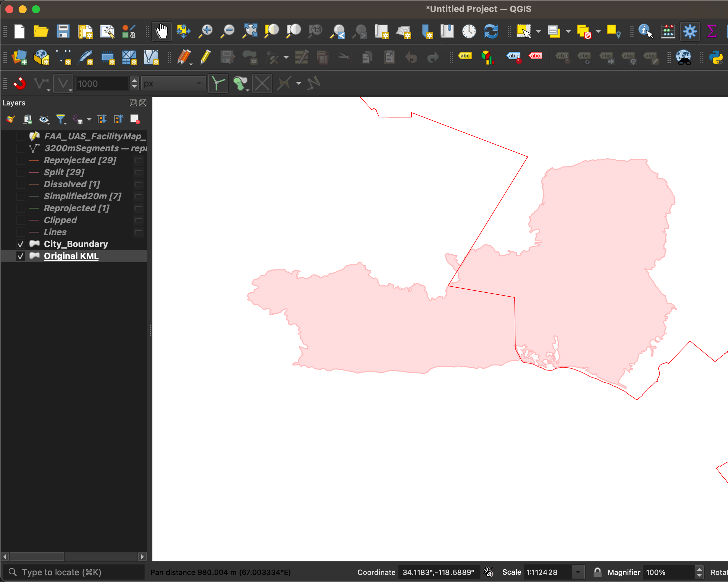Select the City_Boundary layer name
The height and width of the screenshot is (582, 728).
tap(76, 244)
